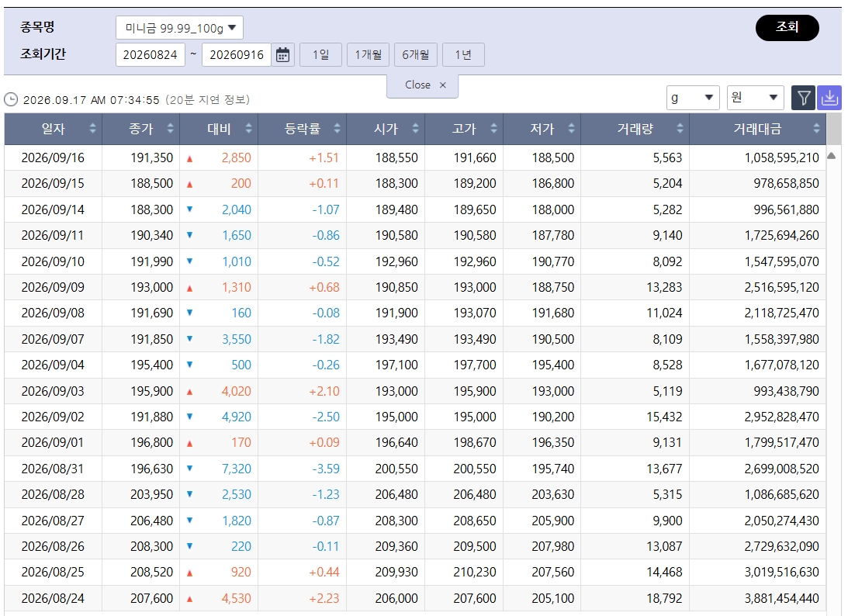Select the 6개월 period button
Screen dimensions: 848x616
416,54
